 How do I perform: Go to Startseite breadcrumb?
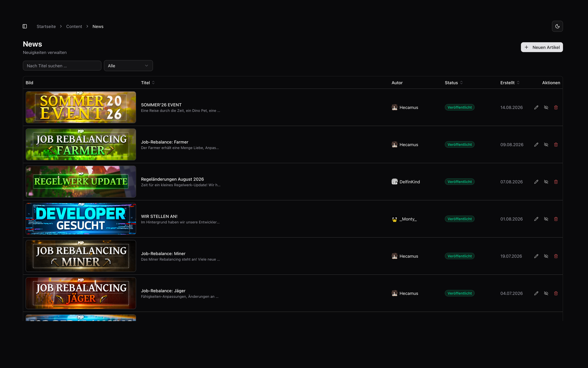point(46,26)
